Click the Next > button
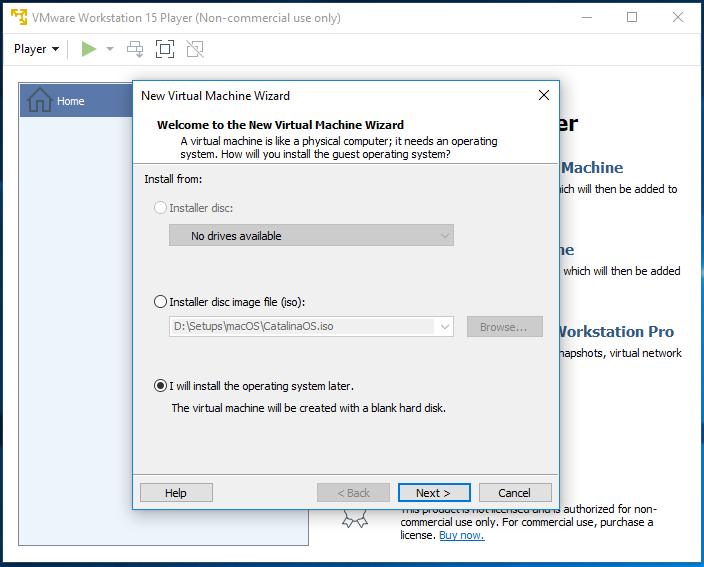 434,492
